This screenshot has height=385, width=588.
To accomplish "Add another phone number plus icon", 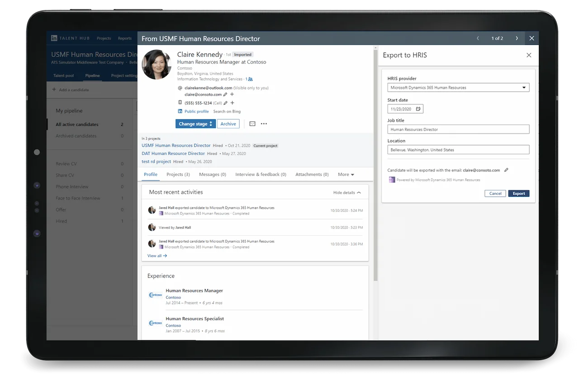I will [232, 103].
